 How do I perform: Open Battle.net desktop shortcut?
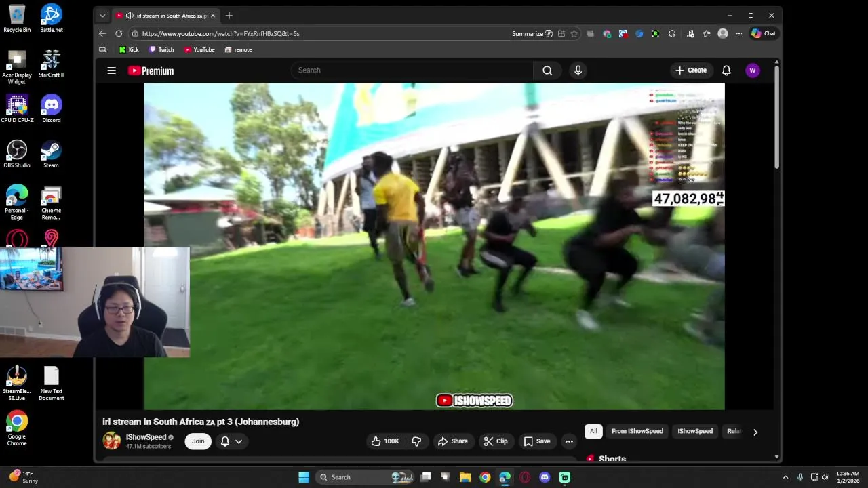(x=52, y=18)
